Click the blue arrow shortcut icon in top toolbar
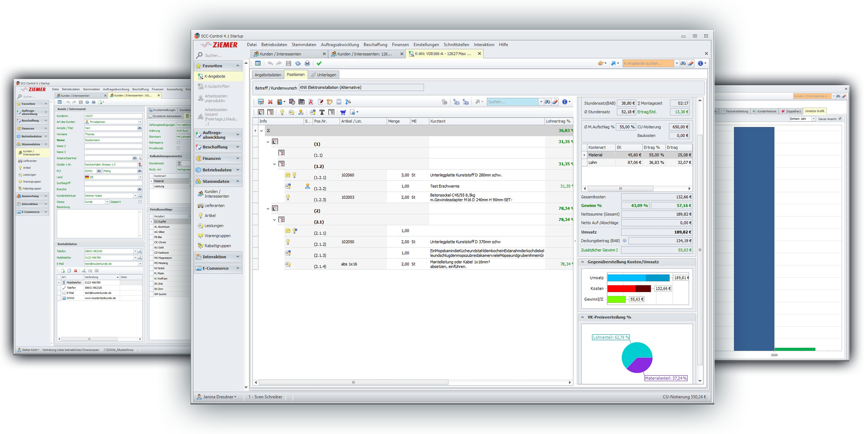The width and height of the screenshot is (868, 434). pos(613,64)
